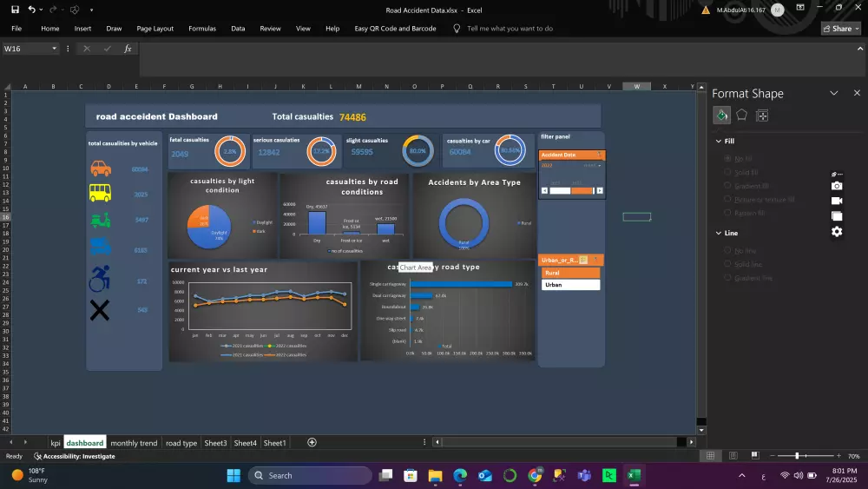Viewport: 868px width, 489px height.
Task: Open Google Chrome from the taskbar
Action: [535, 475]
